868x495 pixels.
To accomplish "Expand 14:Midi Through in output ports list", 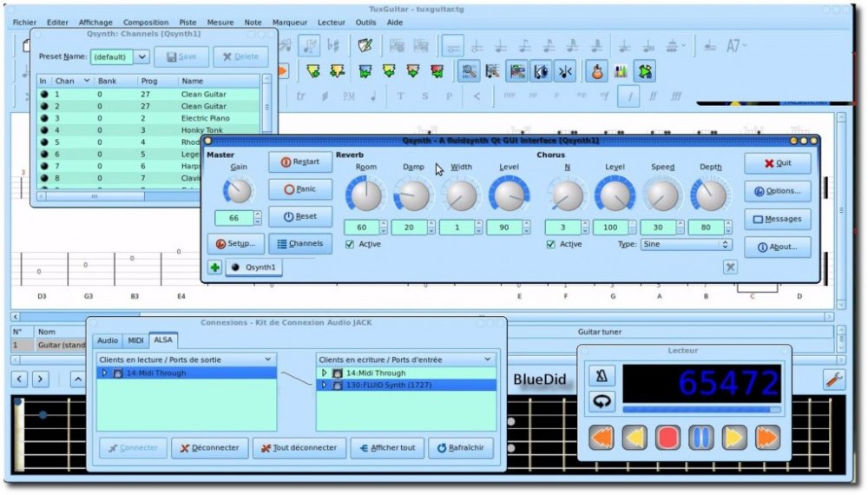I will pos(104,373).
